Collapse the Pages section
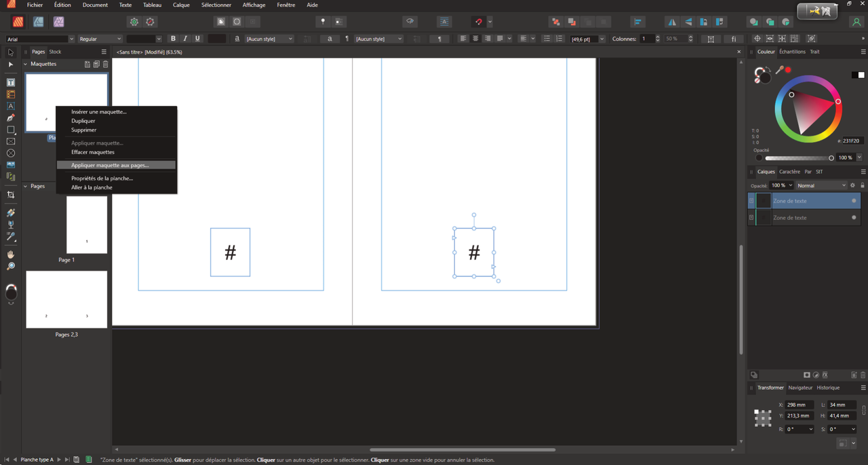The image size is (868, 465). (x=26, y=186)
